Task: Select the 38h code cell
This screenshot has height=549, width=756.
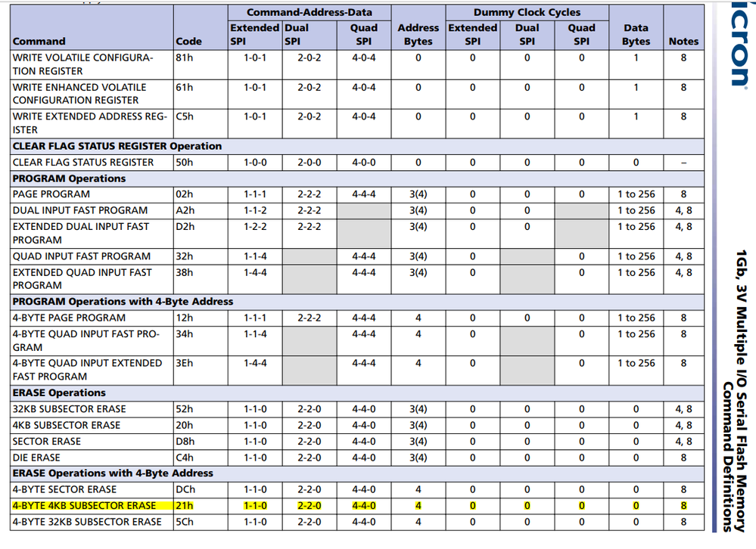Action: [201, 279]
